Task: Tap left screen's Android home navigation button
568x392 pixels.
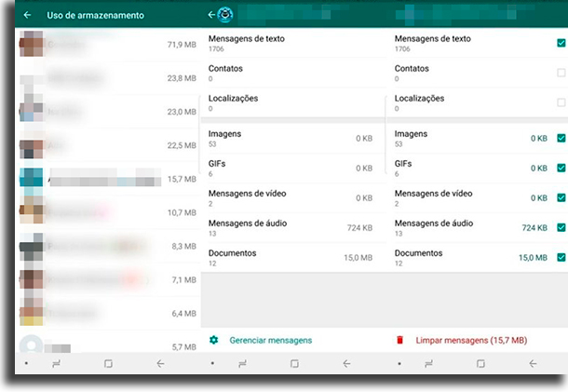Action: click(x=108, y=363)
